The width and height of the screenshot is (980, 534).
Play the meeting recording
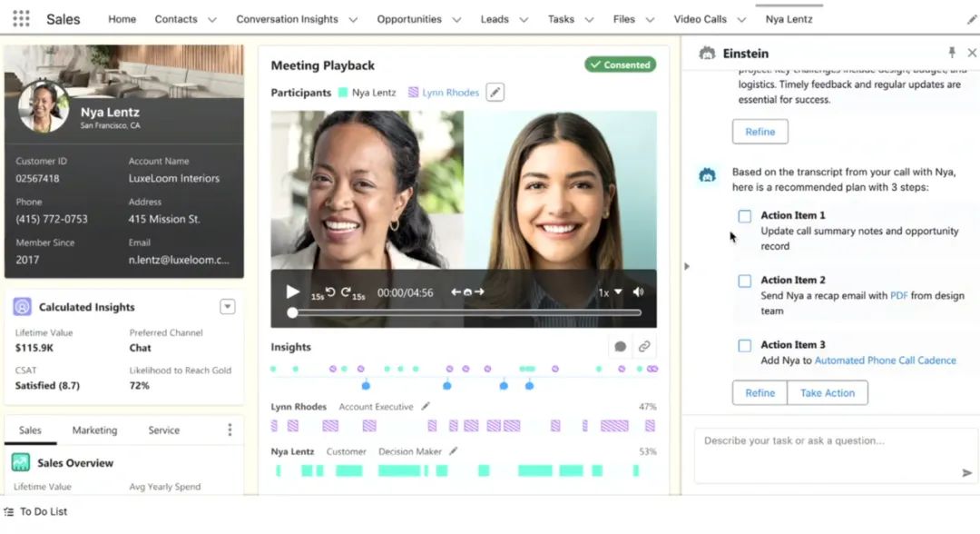[292, 292]
